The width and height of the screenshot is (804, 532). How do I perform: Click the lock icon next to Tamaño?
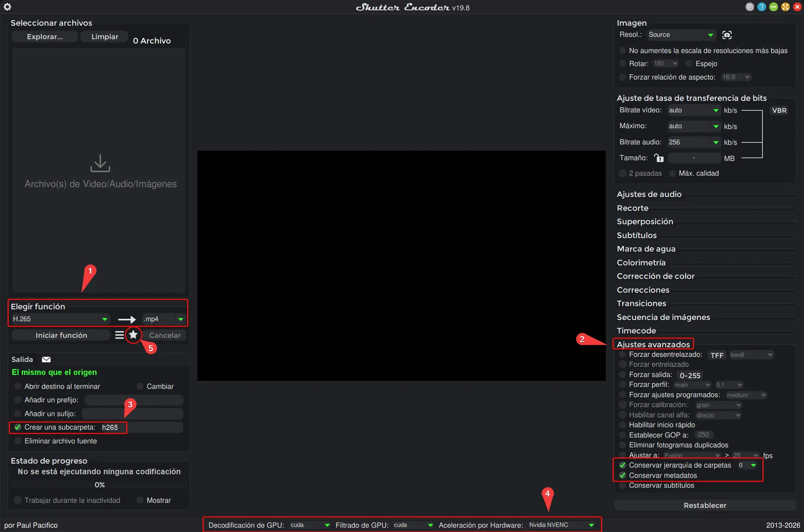659,158
